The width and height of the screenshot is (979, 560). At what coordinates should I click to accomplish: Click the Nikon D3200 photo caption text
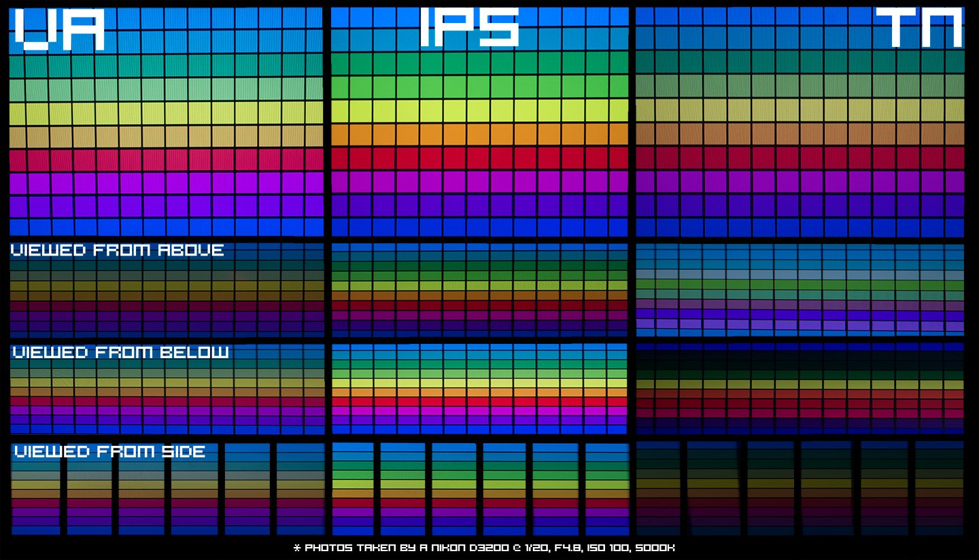[489, 547]
